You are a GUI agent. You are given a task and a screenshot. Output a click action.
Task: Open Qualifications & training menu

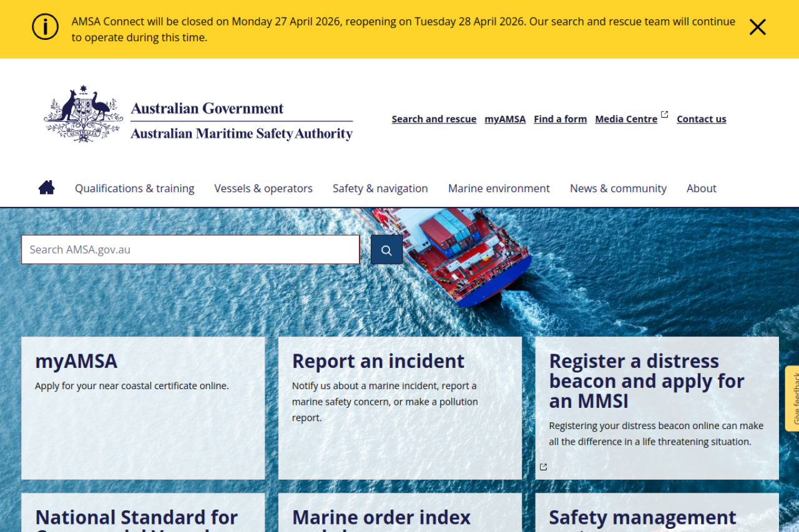coord(134,188)
